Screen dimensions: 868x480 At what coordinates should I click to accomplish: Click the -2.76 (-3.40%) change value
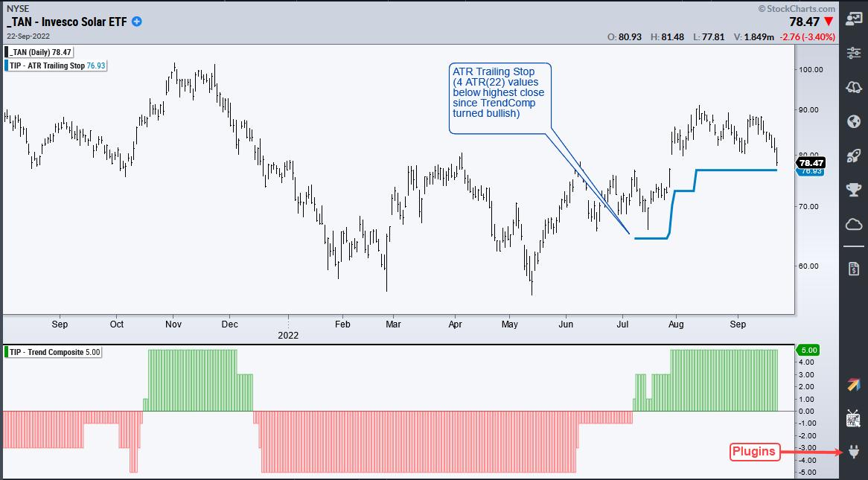coord(809,38)
